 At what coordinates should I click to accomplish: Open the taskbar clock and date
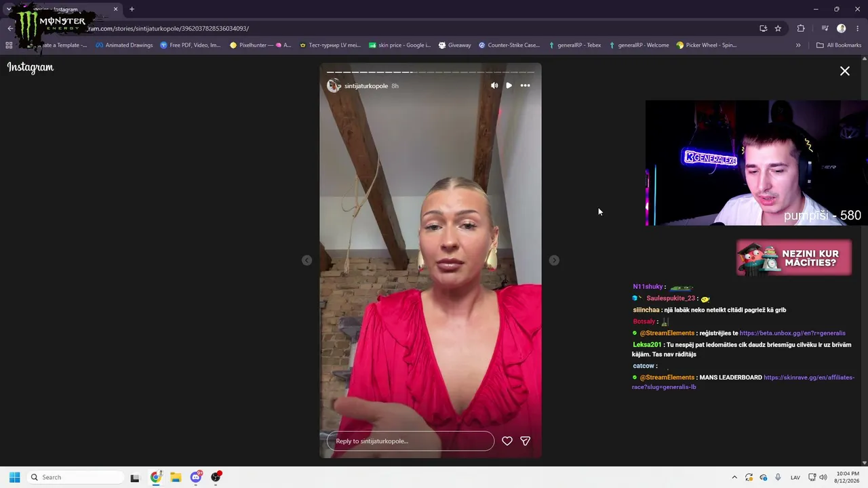848,477
